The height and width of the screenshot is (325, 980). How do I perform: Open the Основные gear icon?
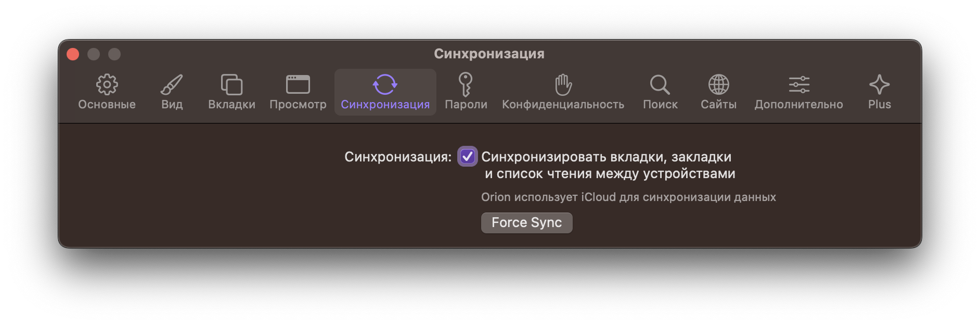(107, 84)
